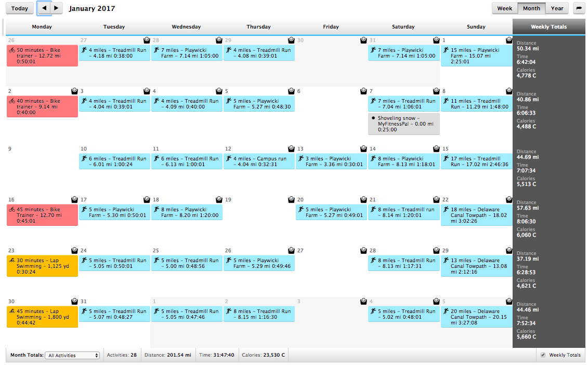Switch to the Week view tab
Viewport: 588px width, 365px height.
504,8
